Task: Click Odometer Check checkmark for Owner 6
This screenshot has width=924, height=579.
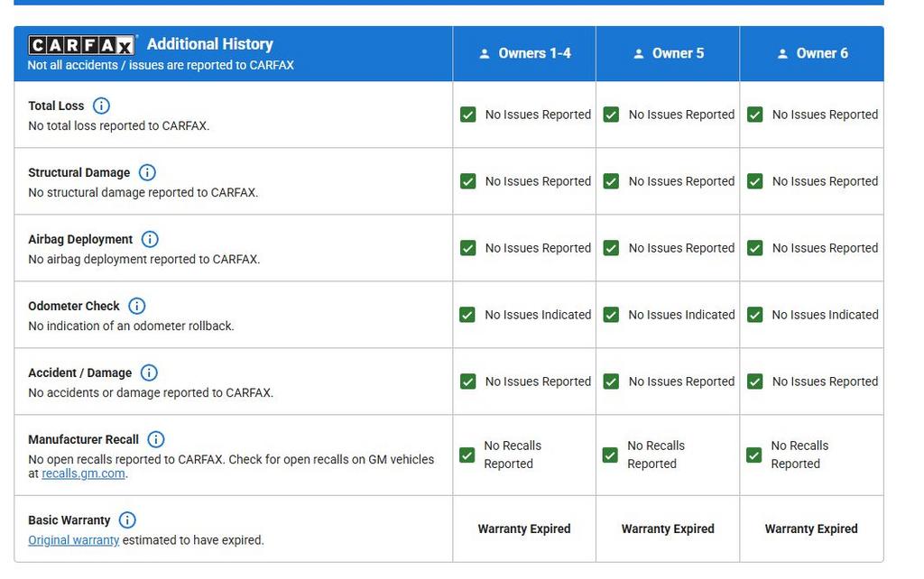Action: pyautogui.click(x=755, y=315)
